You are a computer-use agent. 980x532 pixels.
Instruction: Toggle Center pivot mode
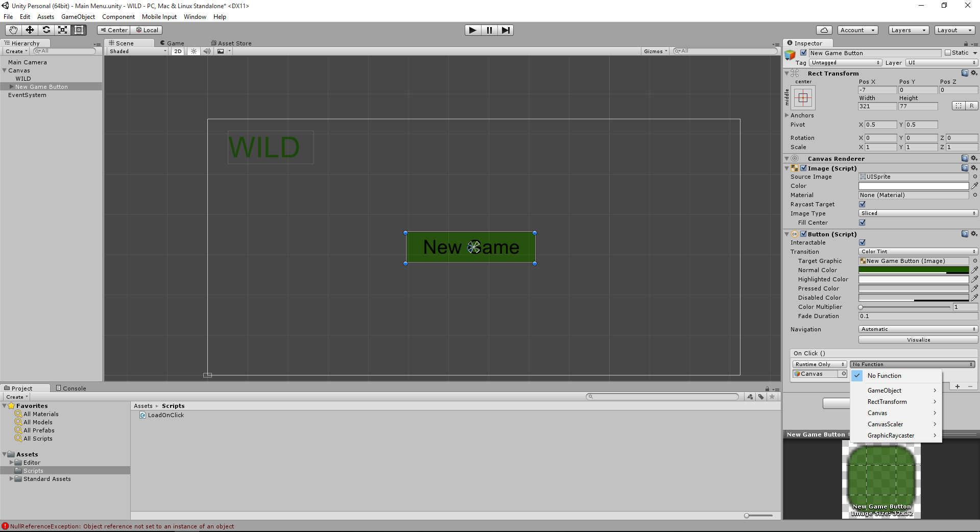(x=113, y=30)
